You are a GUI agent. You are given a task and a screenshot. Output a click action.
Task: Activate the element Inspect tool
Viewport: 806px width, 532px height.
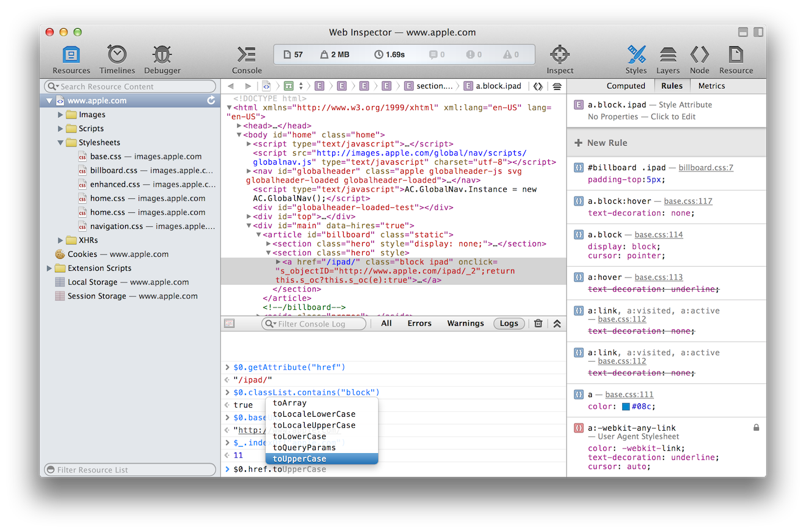coord(559,58)
